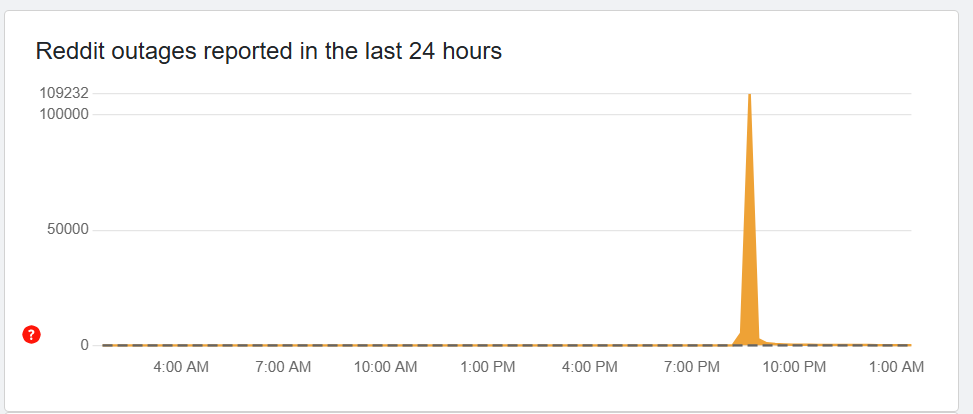Select the 100000 y-axis label
Viewport: 973px width, 414px height.
pos(65,114)
